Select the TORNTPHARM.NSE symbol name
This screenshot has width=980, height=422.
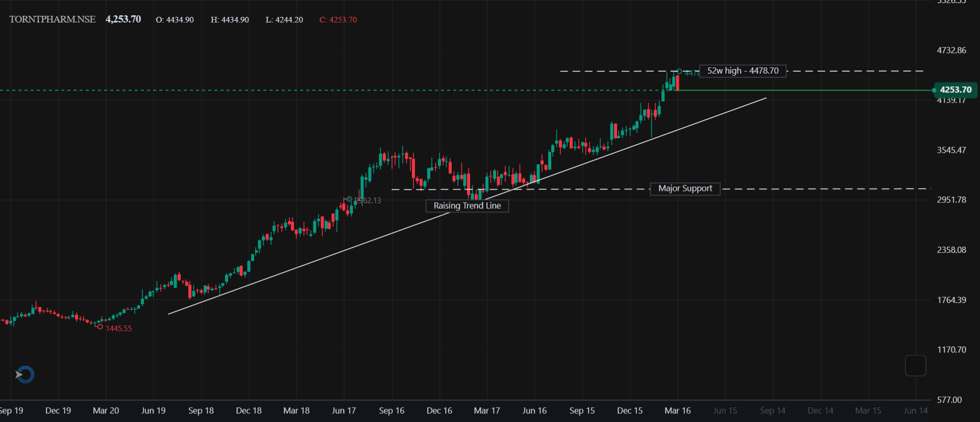(x=52, y=19)
